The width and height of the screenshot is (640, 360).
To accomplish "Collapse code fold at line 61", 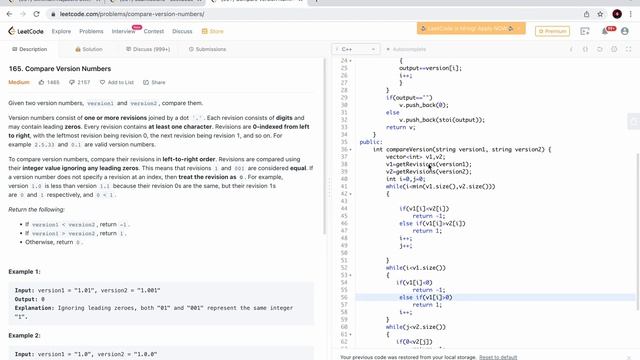I will pos(351,334).
